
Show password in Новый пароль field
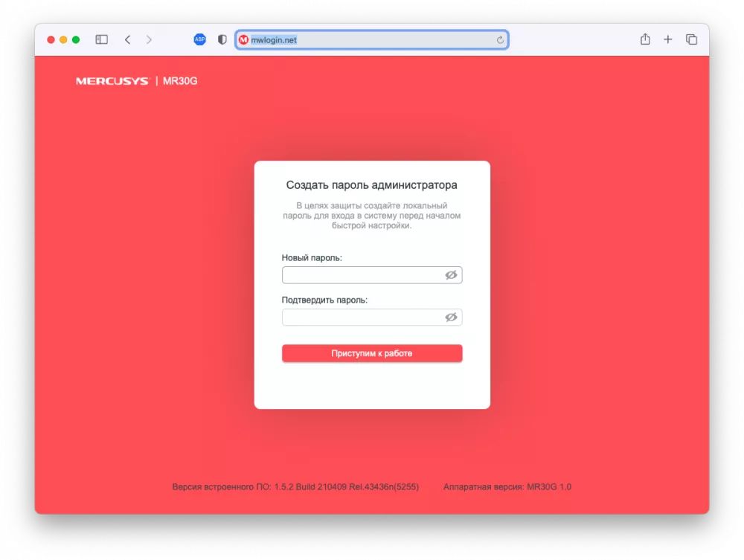451,275
